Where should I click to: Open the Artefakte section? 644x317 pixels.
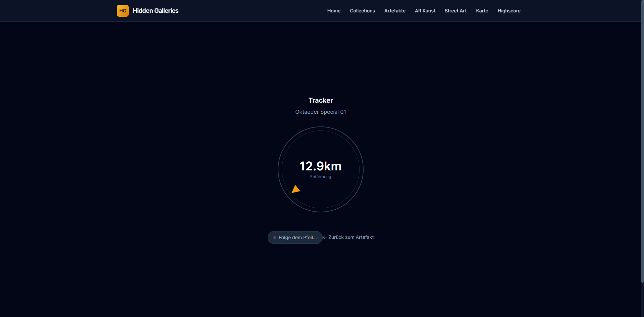[395, 11]
